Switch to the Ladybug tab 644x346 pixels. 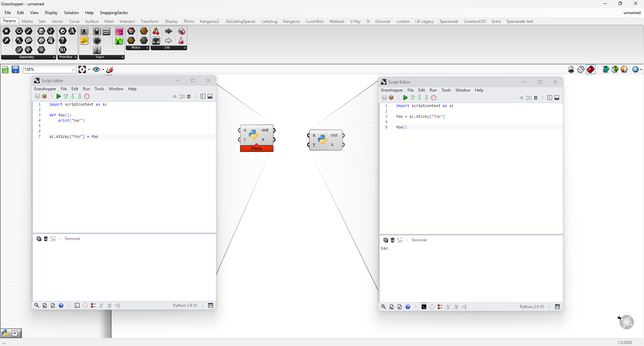click(269, 21)
